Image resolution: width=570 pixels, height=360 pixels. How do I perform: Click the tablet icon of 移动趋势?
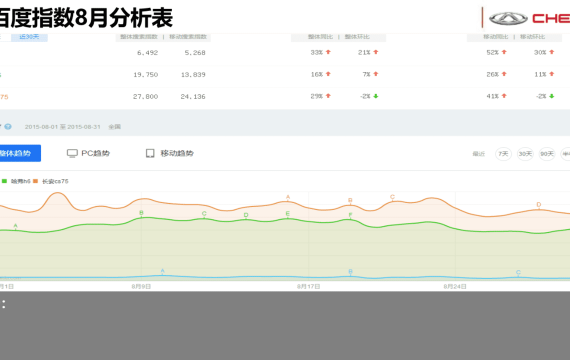point(150,153)
